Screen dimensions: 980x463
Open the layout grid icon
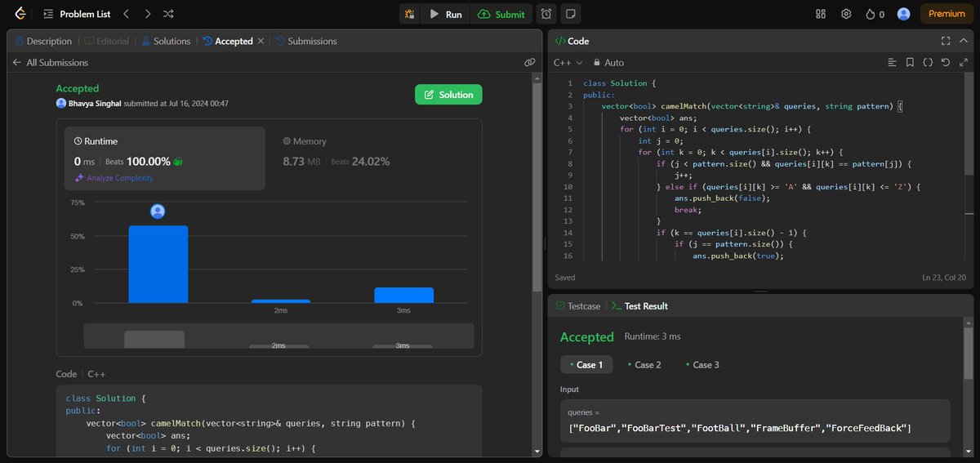coord(821,14)
